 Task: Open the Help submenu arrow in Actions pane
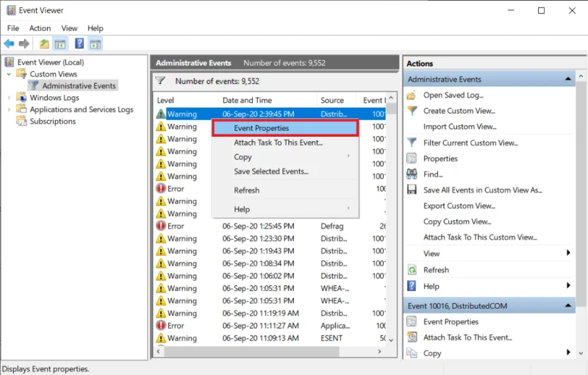(568, 285)
